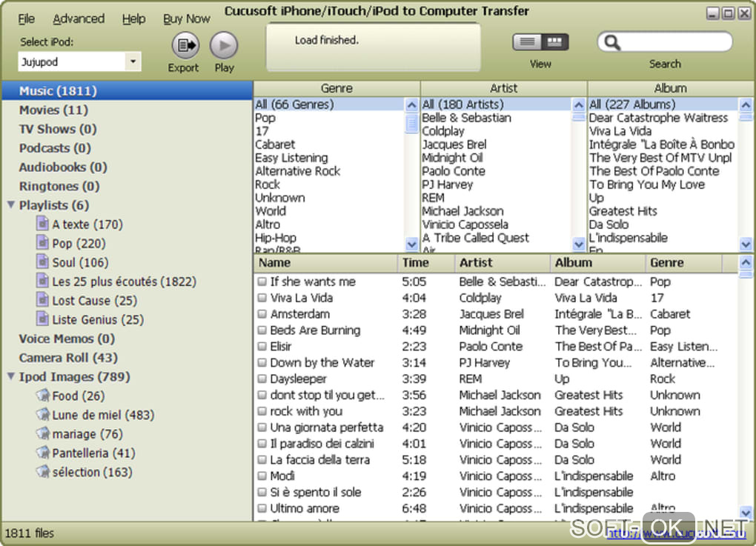Open the File menu
This screenshot has height=546, width=756.
click(x=26, y=19)
